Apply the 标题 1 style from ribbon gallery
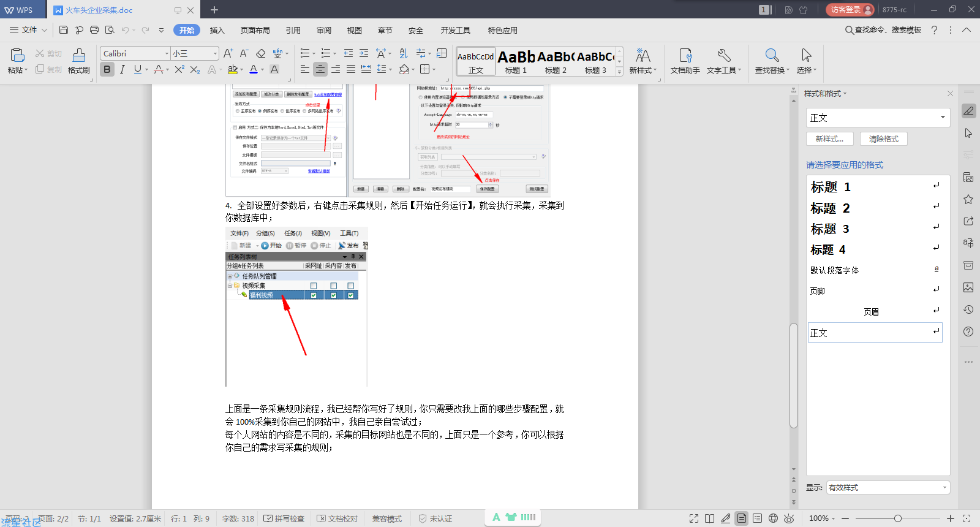The image size is (980, 527). coord(516,62)
